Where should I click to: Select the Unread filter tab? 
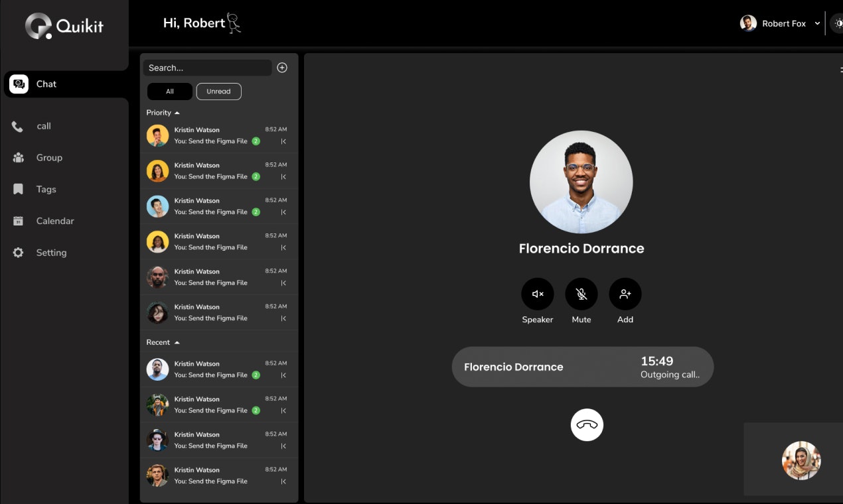click(x=218, y=92)
